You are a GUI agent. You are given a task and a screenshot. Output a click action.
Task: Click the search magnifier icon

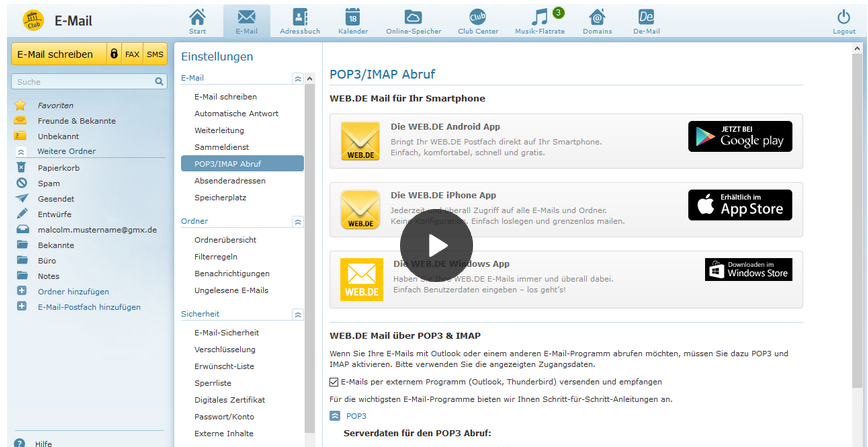pos(159,81)
